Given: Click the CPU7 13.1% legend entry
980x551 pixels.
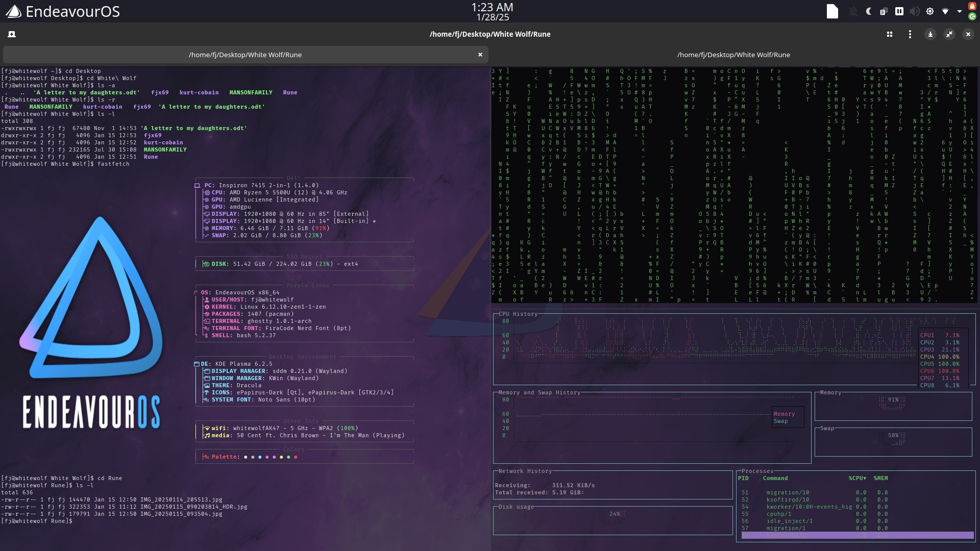Looking at the screenshot, I should pyautogui.click(x=940, y=378).
